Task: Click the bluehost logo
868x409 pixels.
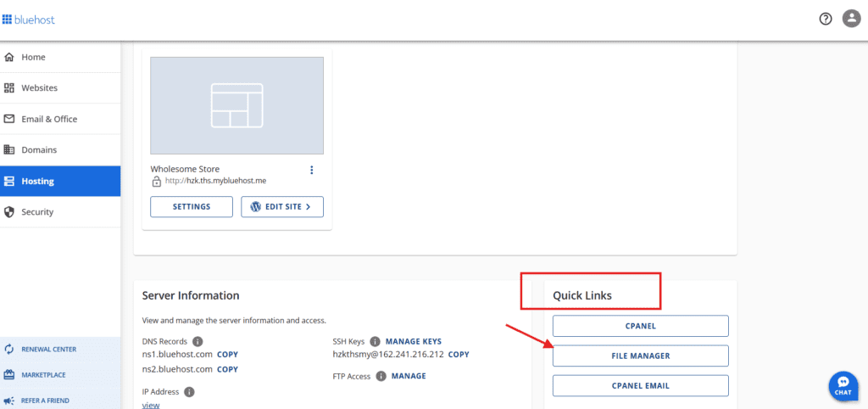Action: [29, 20]
